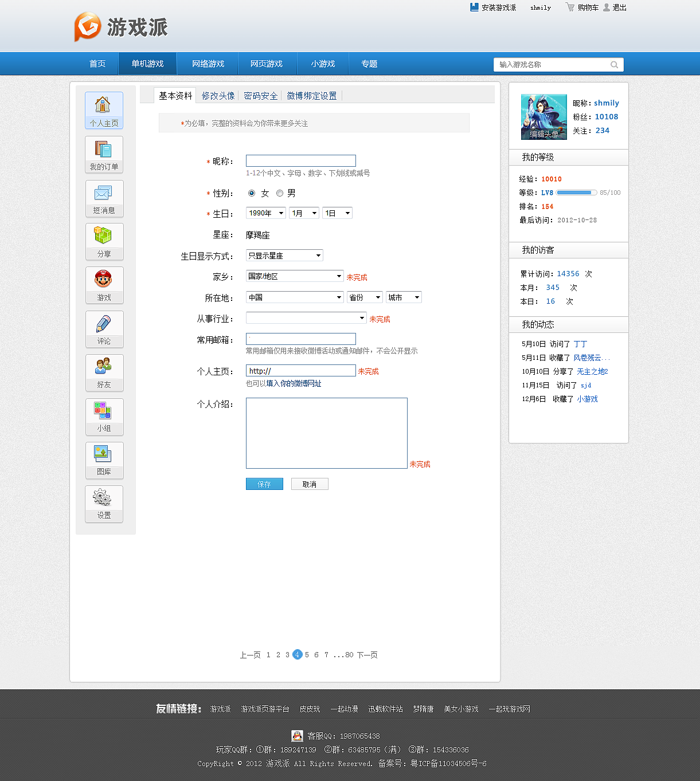
Task: Open the birth month 1月 dropdown
Action: 304,213
